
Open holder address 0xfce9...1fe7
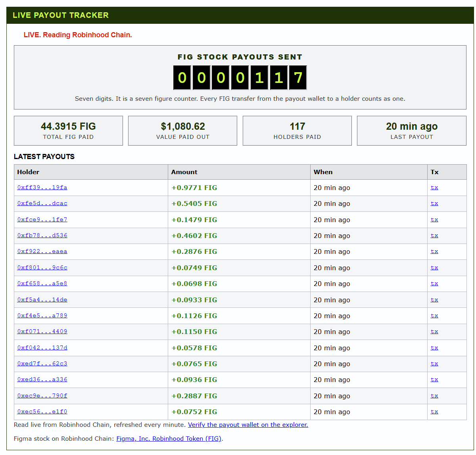click(x=42, y=219)
